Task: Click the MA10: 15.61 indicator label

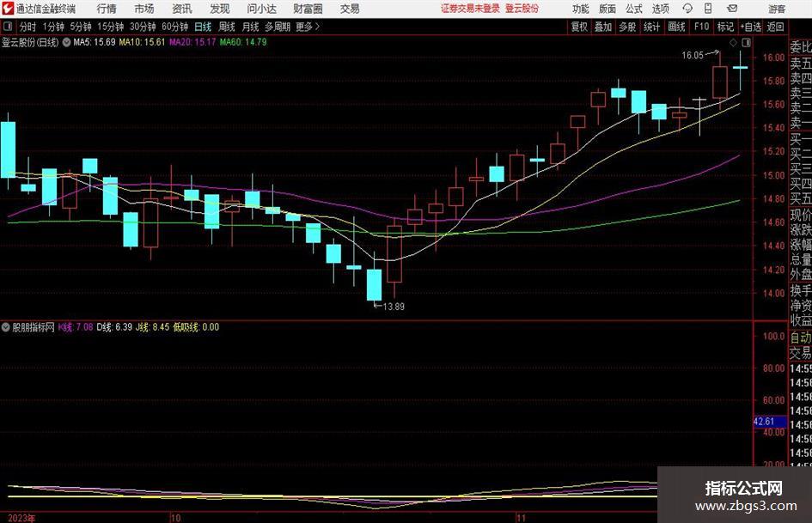Action: (142, 42)
